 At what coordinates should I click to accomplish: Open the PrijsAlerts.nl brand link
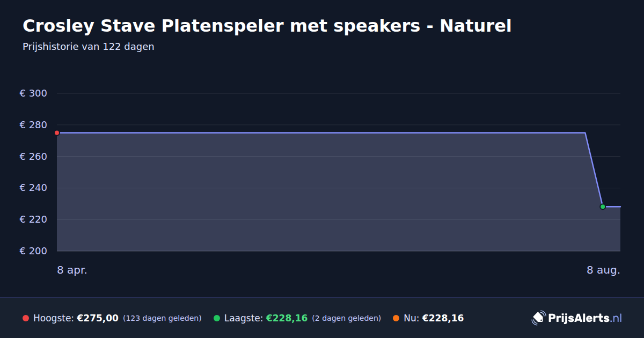point(585,318)
